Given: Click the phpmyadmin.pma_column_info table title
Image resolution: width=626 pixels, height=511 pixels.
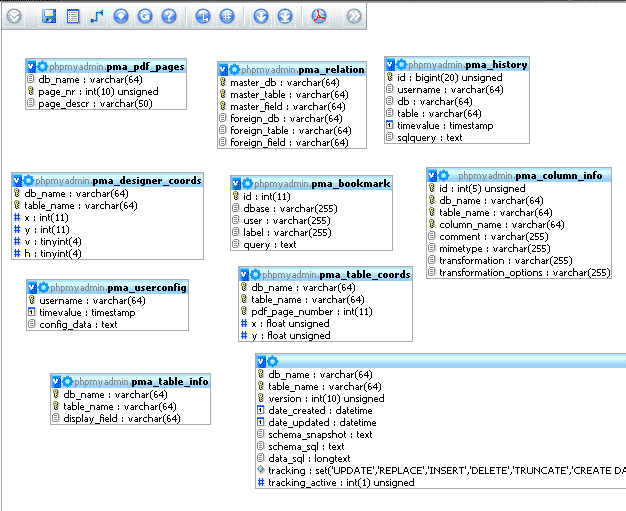Looking at the screenshot, I should tap(530, 176).
